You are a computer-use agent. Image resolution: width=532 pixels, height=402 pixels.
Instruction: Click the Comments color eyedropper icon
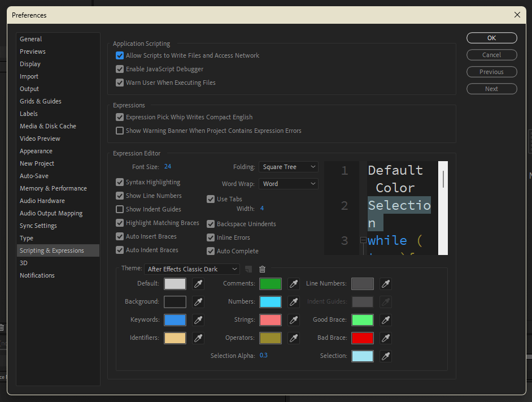294,284
